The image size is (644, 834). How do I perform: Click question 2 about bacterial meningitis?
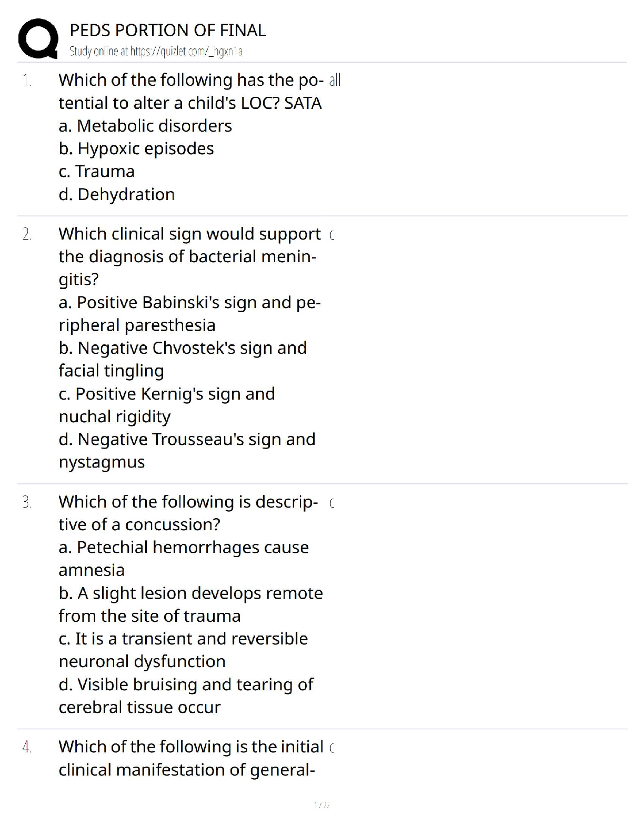click(x=189, y=256)
